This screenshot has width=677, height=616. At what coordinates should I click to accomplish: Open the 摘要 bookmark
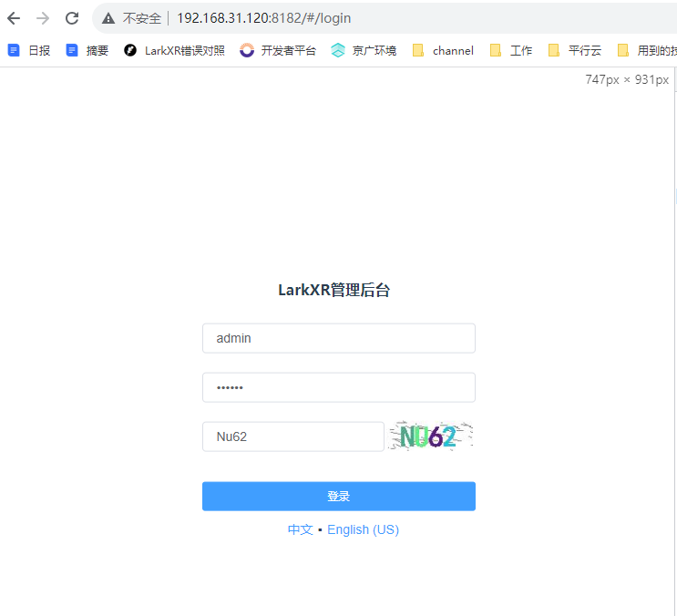(87, 50)
